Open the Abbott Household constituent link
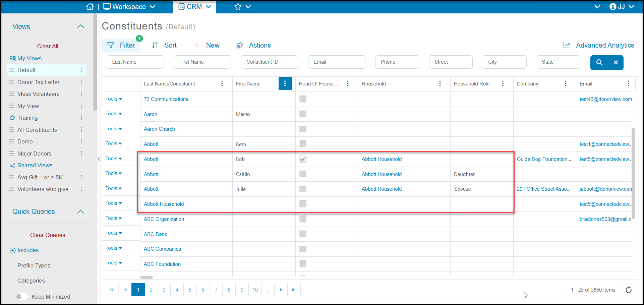Image resolution: width=644 pixels, height=305 pixels. point(164,204)
